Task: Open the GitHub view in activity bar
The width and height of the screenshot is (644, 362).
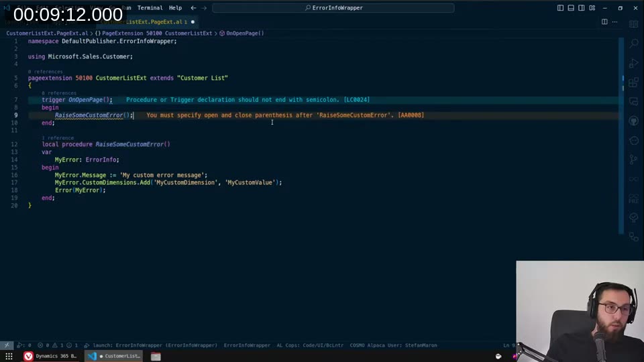Action: coord(634,121)
